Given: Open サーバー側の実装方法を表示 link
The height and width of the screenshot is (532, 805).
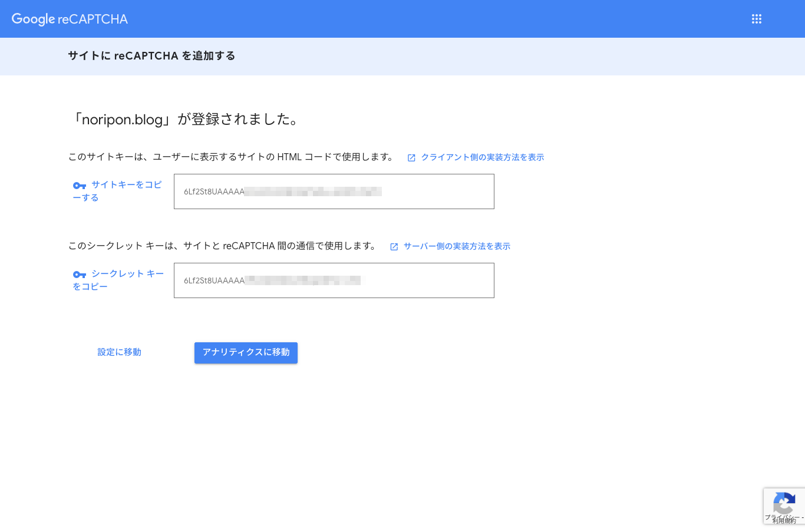Looking at the screenshot, I should (x=457, y=246).
